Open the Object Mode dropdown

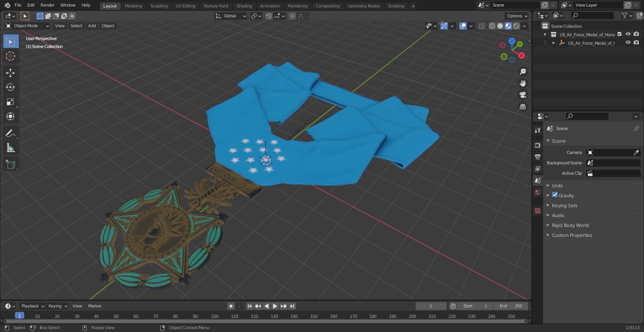pyautogui.click(x=27, y=26)
